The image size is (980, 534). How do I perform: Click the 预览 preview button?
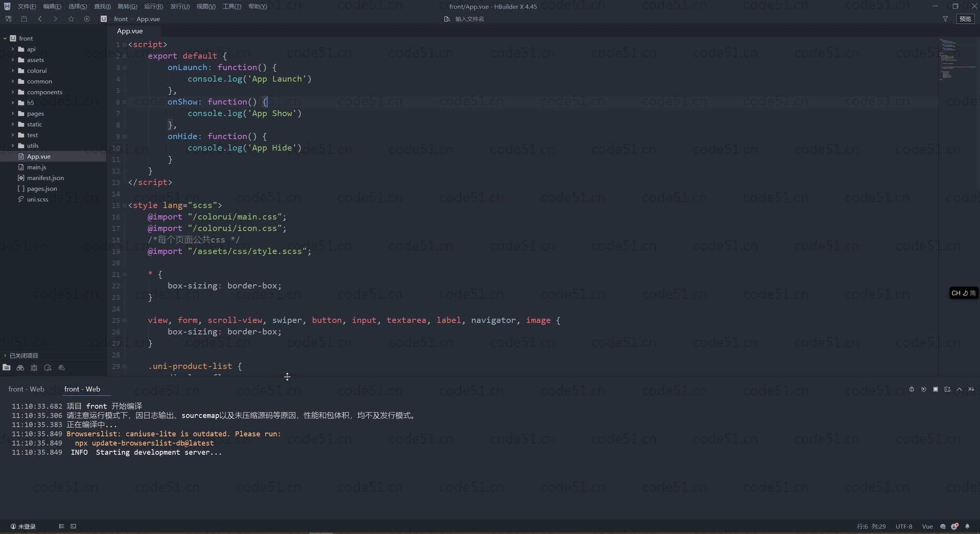pos(965,19)
